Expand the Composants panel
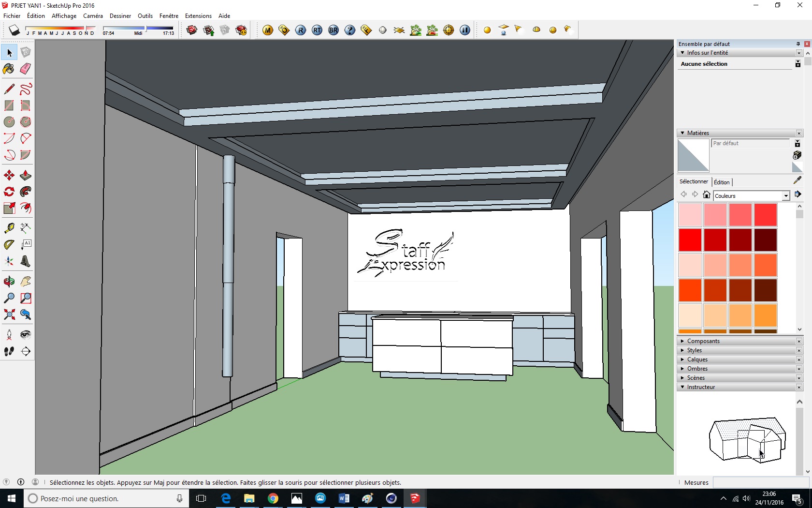The height and width of the screenshot is (508, 812). coord(682,341)
